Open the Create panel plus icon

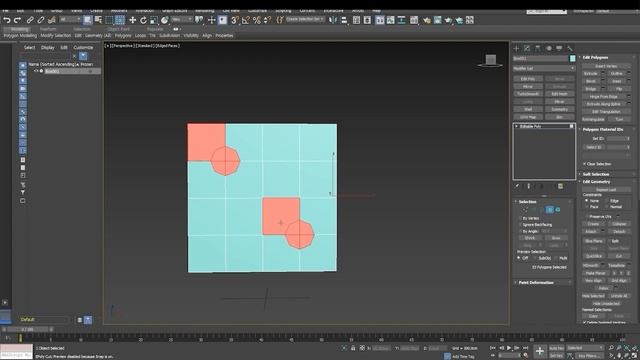point(516,48)
